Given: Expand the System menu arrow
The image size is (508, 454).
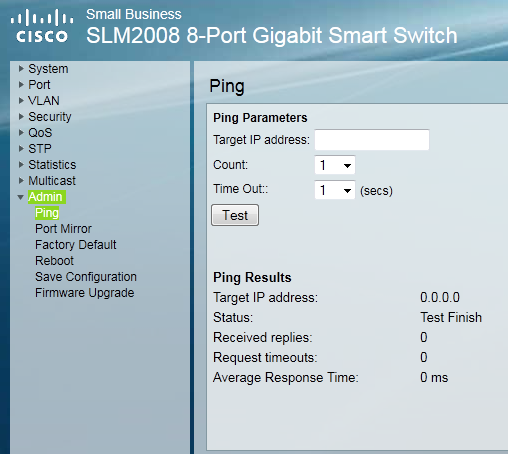Looking at the screenshot, I should (21, 69).
